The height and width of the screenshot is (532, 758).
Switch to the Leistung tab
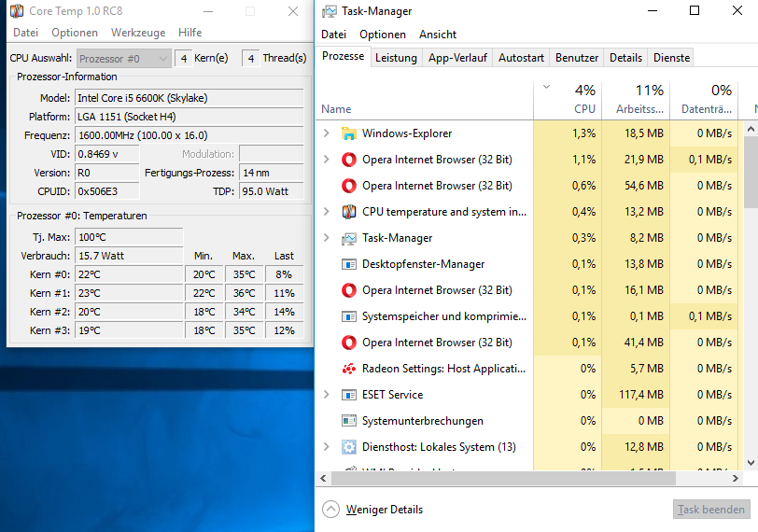396,58
